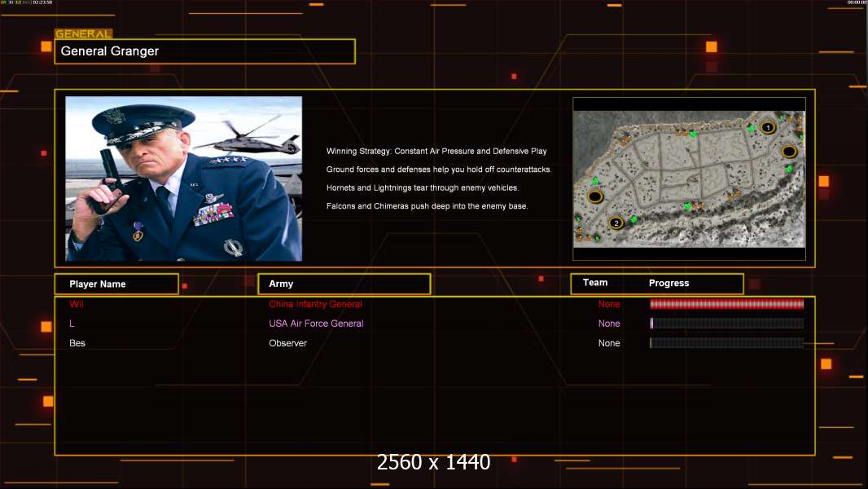This screenshot has height=489, width=868.
Task: Select the China Infantry General army entry
Action: (x=315, y=304)
